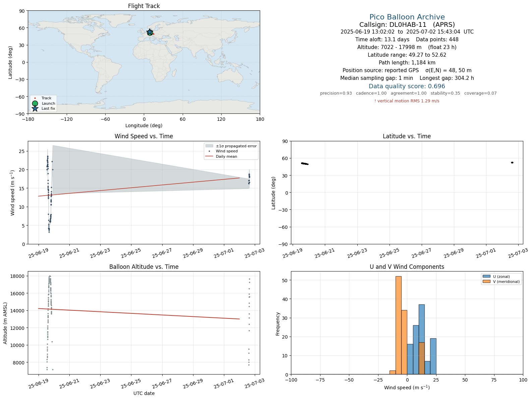Click the tallest orange histogram bar
Image resolution: width=532 pixels, height=399 pixels.
click(x=399, y=325)
